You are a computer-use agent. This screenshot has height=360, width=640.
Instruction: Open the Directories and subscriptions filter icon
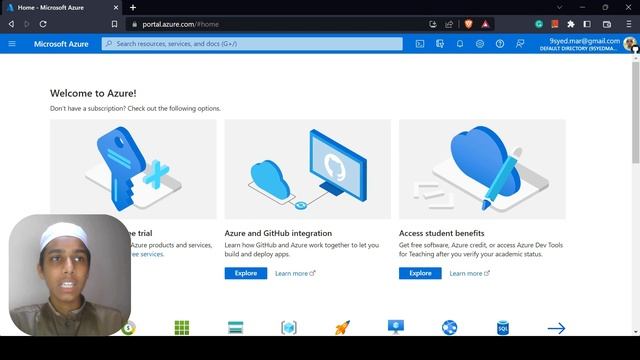click(x=440, y=44)
